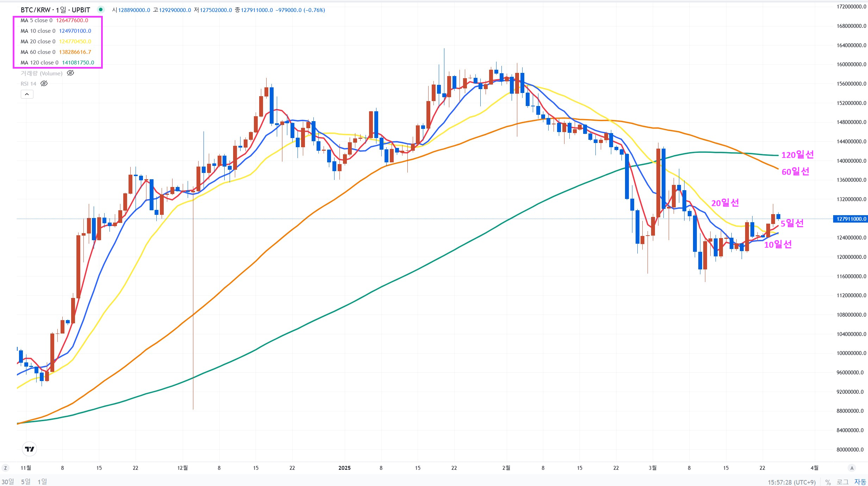
Task: Click the A auto-scale button at axis corner
Action: [852, 468]
